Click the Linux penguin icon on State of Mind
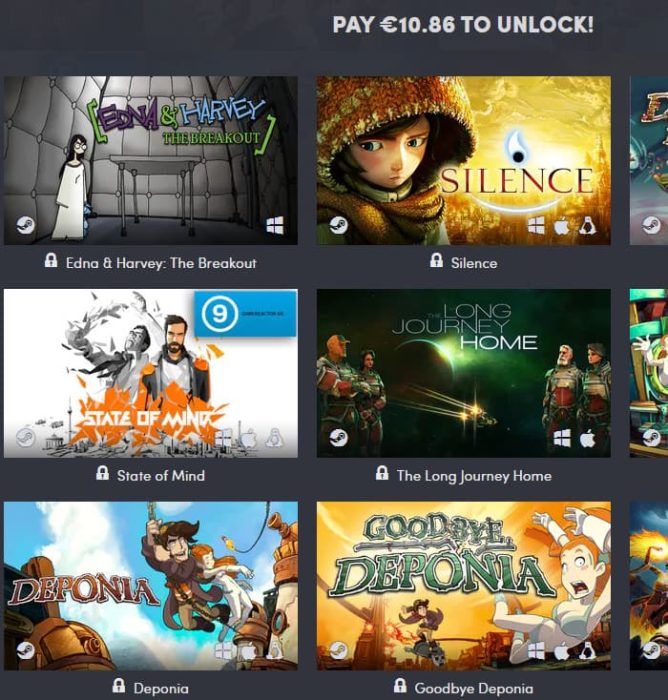The width and height of the screenshot is (668, 700). [274, 438]
